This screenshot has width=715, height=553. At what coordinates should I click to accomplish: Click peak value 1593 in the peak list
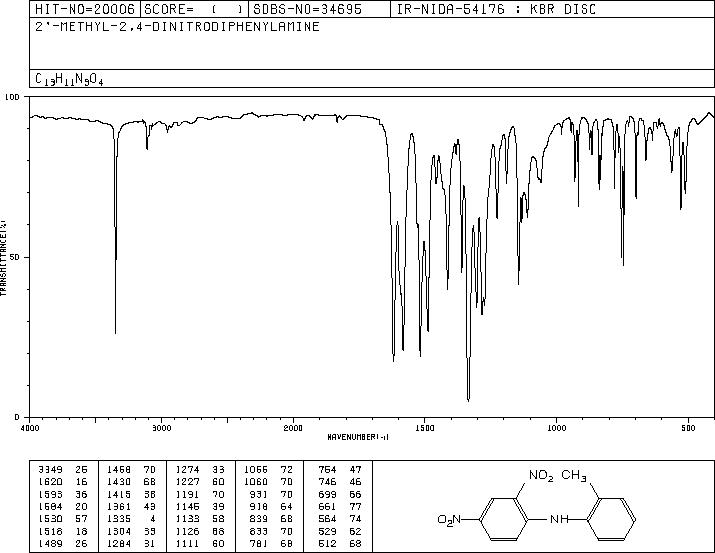tap(50, 494)
